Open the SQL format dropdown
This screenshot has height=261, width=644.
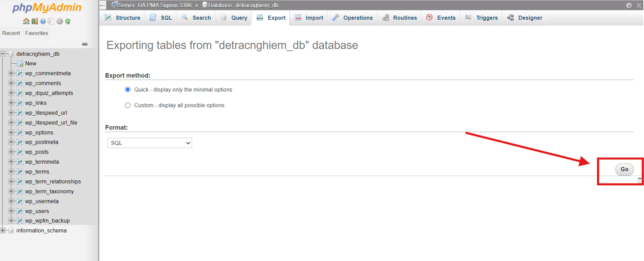pos(150,143)
